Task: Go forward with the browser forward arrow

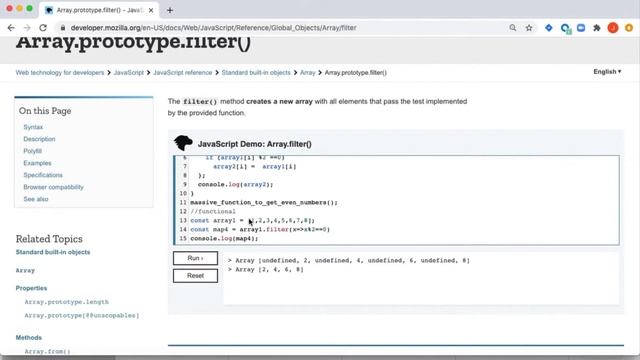Action: [27, 28]
